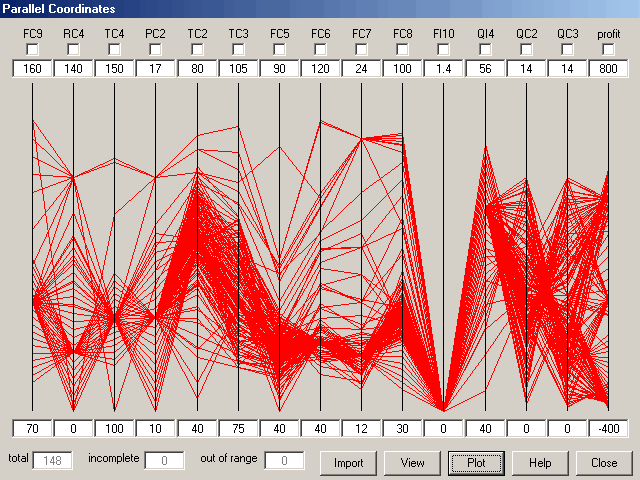The image size is (640, 480).
Task: Select the QI4 axis checkbox
Action: [x=485, y=49]
